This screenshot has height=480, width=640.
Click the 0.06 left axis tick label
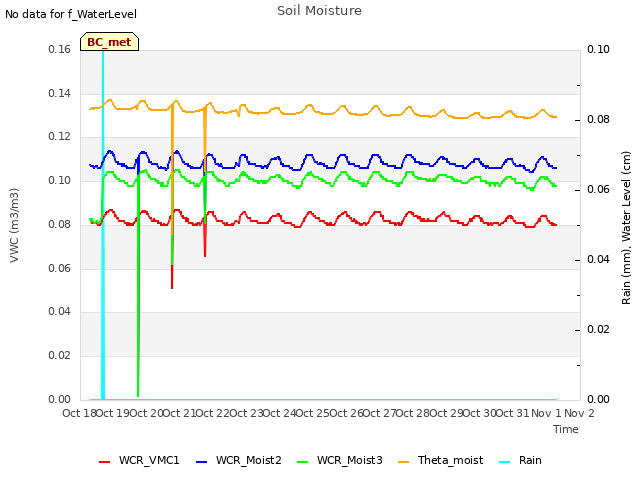pyautogui.click(x=60, y=269)
